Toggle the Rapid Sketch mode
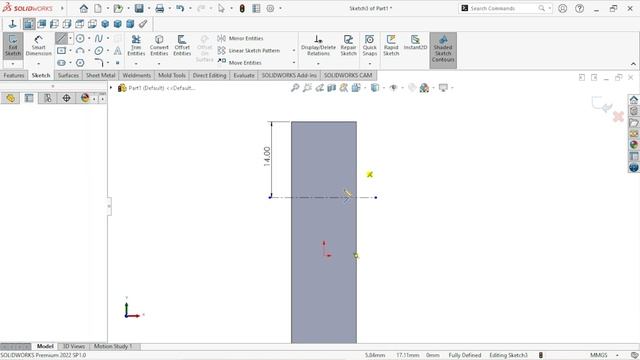The image size is (640, 360). [391, 45]
